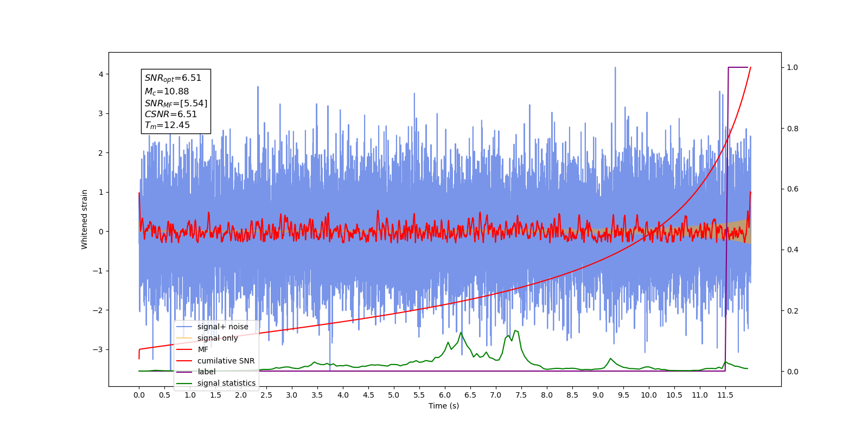Click the 4 tick on the strain axis
Viewport: 868px width, 434px height.
(x=101, y=74)
